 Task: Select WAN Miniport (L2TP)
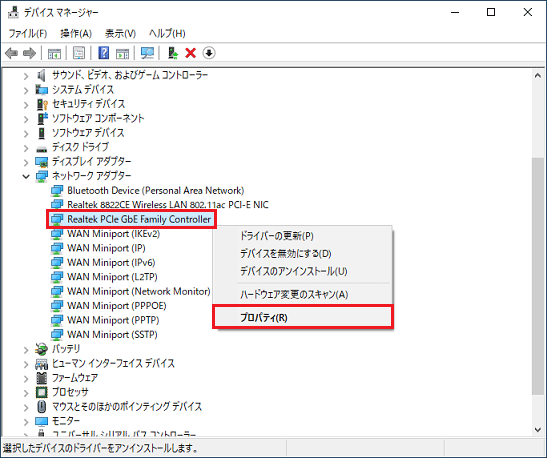(112, 277)
